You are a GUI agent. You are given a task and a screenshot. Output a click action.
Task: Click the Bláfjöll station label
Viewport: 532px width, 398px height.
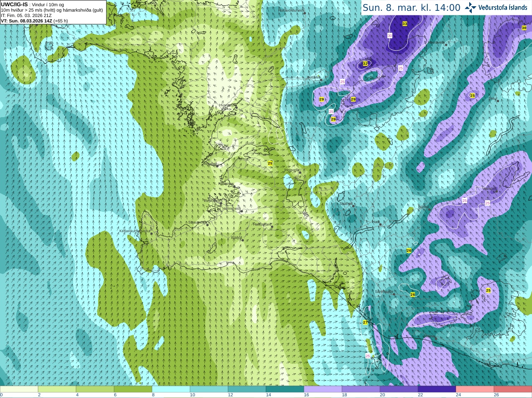[236, 238]
